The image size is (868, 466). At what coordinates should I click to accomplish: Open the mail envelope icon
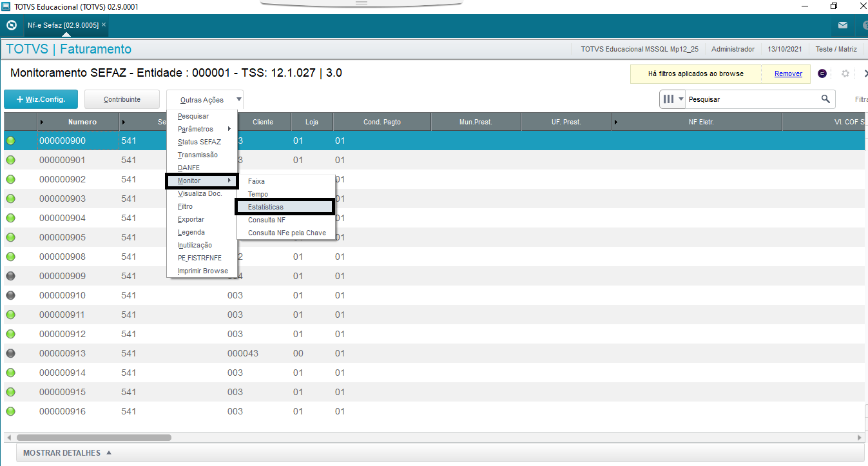843,25
